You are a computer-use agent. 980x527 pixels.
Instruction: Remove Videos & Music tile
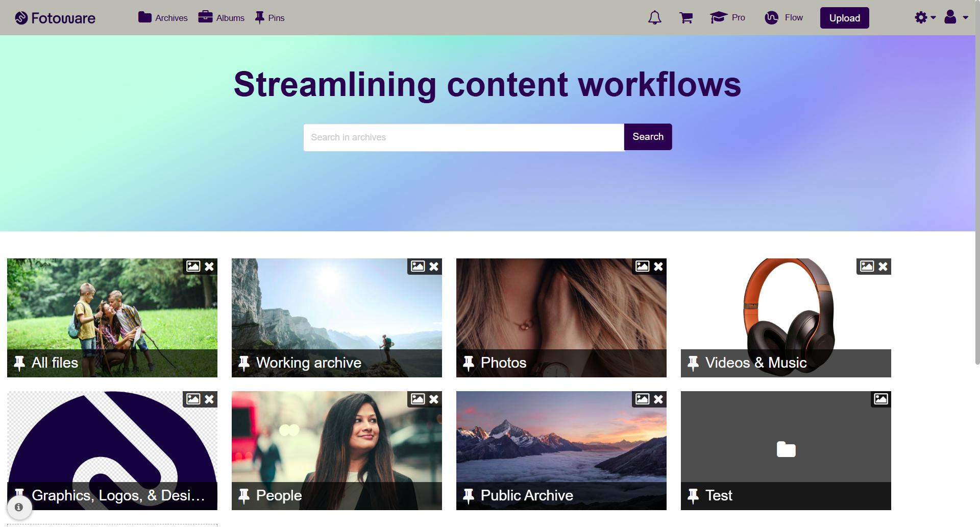tap(883, 267)
